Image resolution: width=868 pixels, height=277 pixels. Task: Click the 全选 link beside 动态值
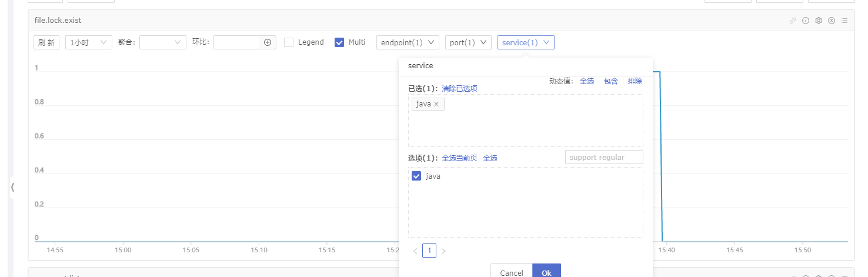point(587,81)
